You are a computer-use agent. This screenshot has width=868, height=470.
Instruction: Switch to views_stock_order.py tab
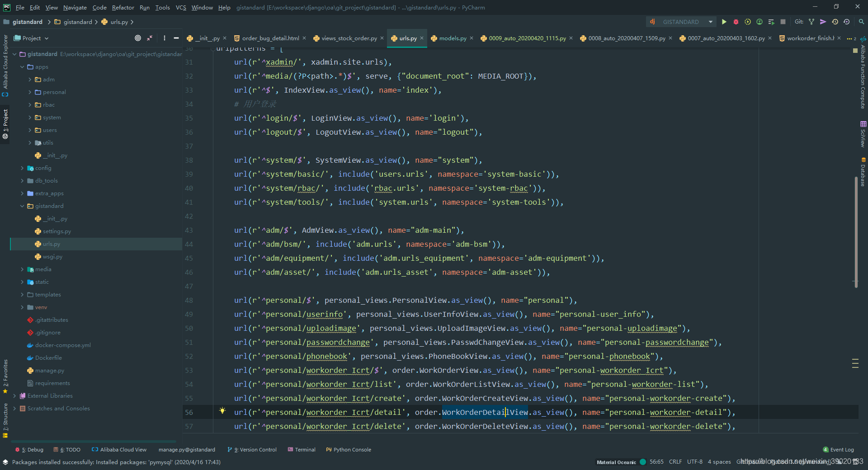(349, 38)
